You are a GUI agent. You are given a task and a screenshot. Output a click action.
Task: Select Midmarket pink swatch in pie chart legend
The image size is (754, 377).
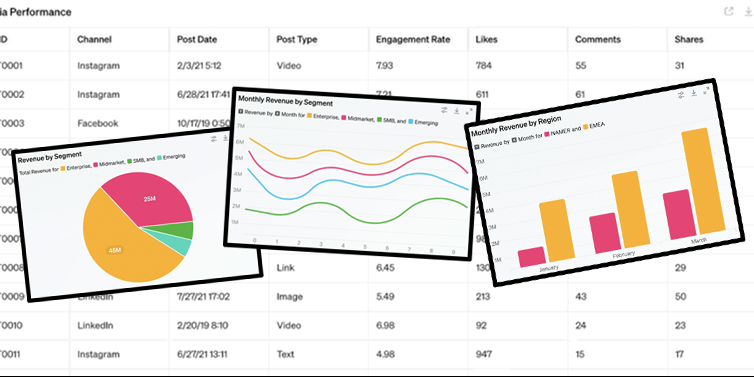(95, 165)
